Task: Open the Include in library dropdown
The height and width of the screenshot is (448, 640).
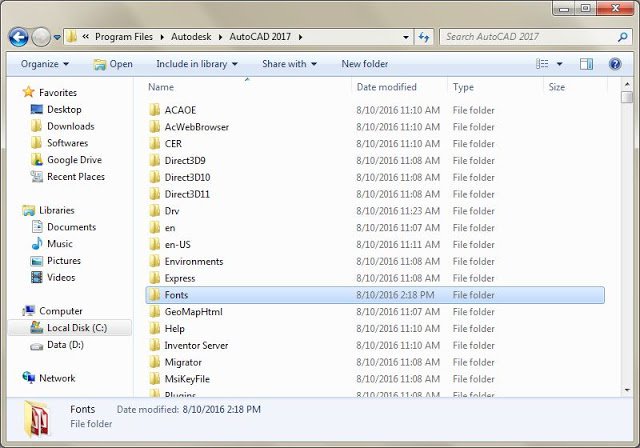Action: 197,64
